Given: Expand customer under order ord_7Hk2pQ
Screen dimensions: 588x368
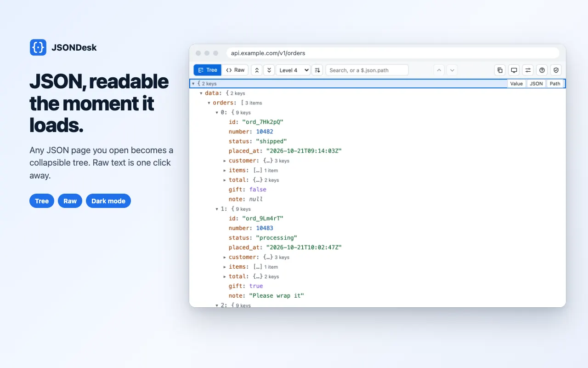Looking at the screenshot, I should (x=225, y=161).
